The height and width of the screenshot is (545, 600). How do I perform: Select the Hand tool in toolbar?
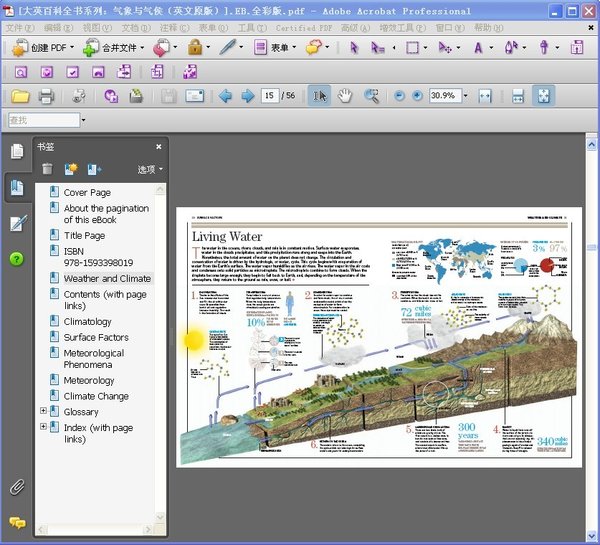tap(345, 96)
